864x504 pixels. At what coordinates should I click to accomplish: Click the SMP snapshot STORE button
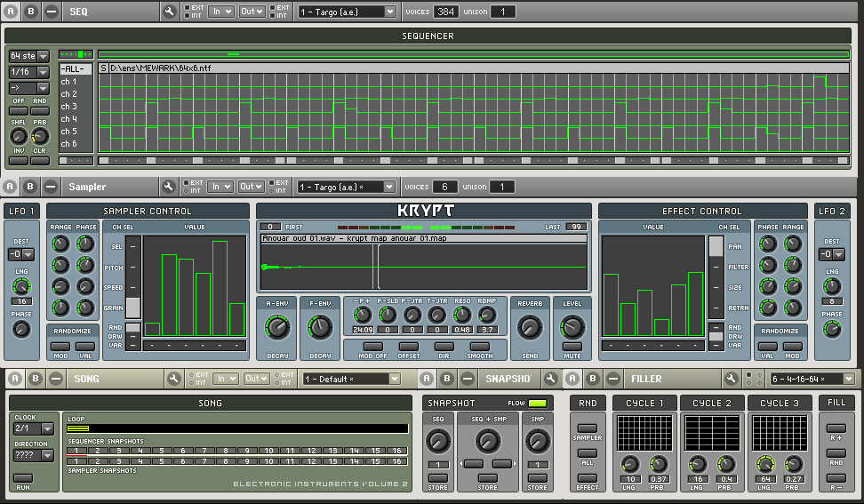[537, 477]
